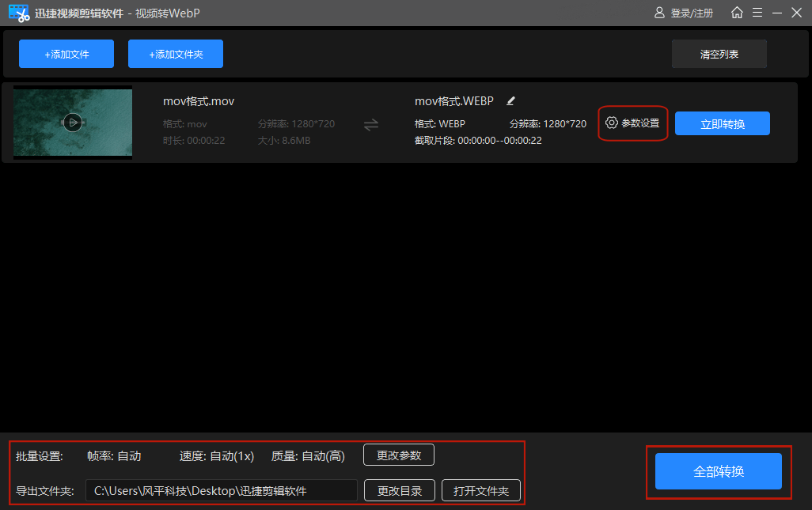Clear the list with 清空列表
This screenshot has width=812, height=510.
[x=719, y=54]
